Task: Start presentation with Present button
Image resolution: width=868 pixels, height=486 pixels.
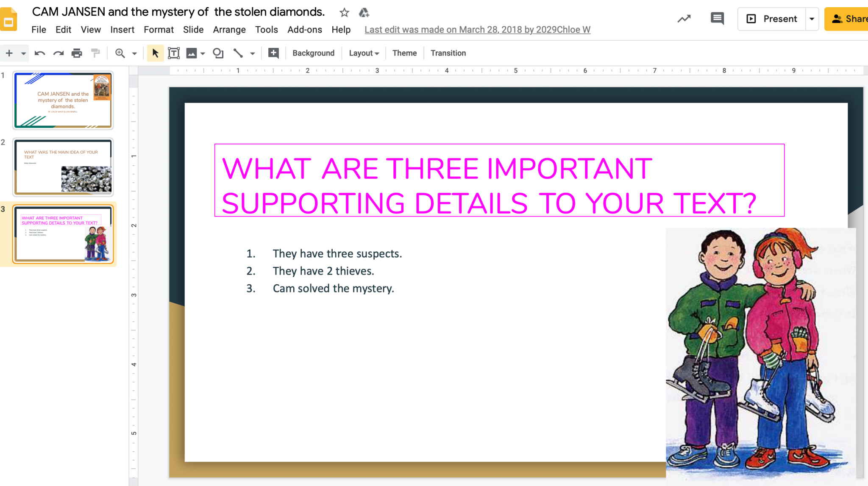Action: pos(771,19)
